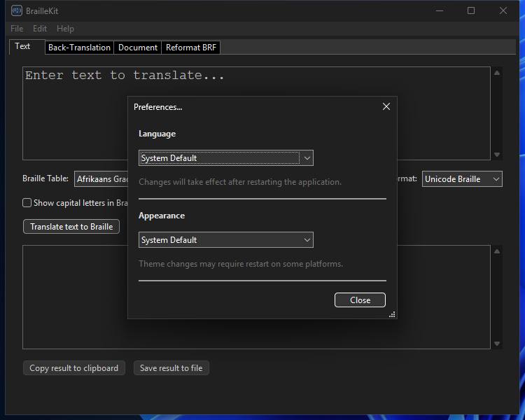Click the Preferences dialog resize grip
This screenshot has width=525, height=420.
[392, 314]
